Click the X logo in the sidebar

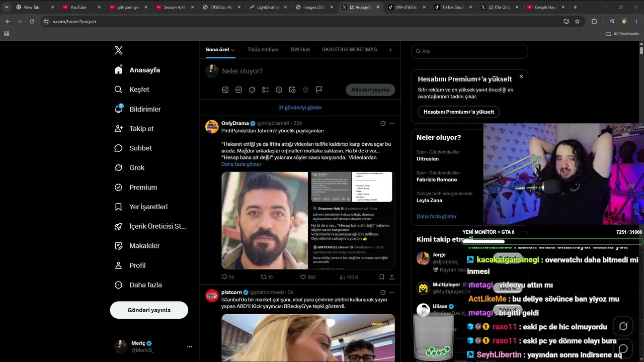[118, 50]
